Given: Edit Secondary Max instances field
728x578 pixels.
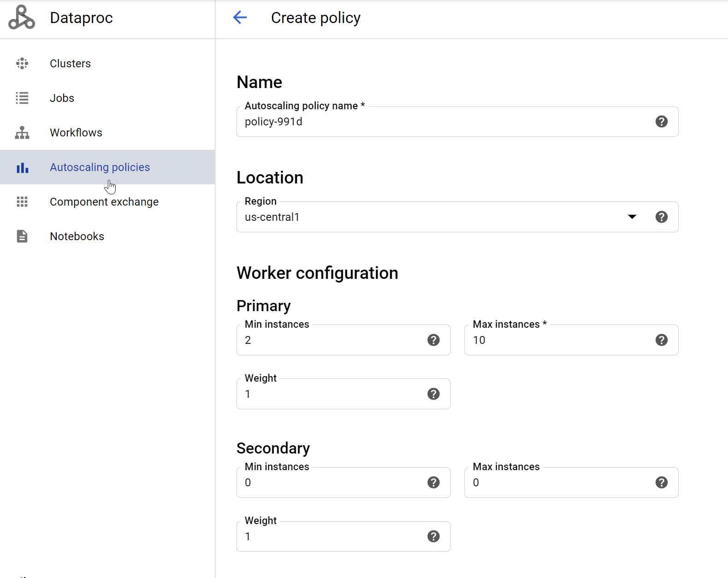Looking at the screenshot, I should coord(571,483).
